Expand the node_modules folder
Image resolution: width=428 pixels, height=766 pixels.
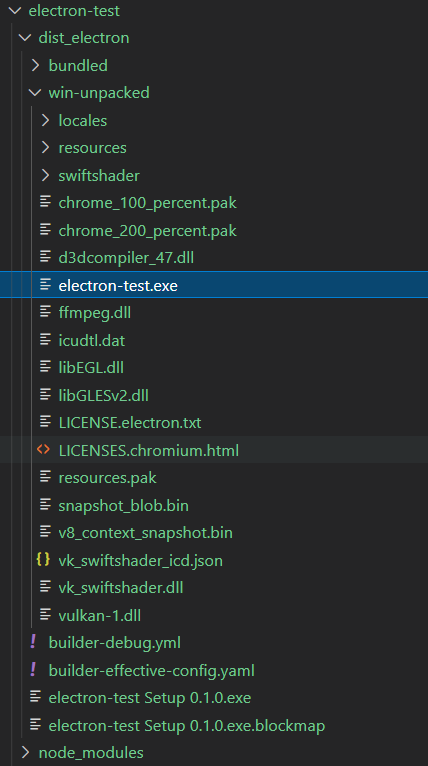click(x=25, y=752)
